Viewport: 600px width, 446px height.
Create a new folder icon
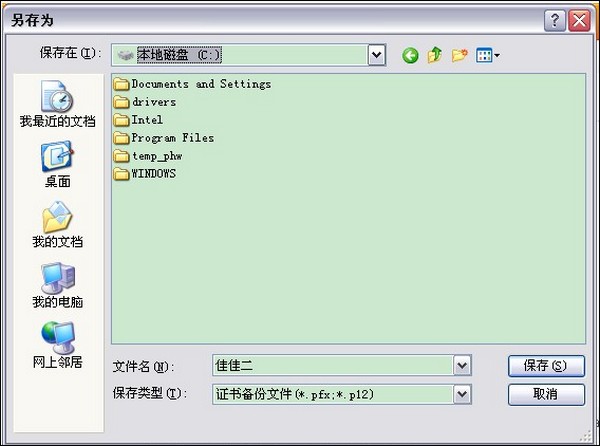[x=460, y=56]
